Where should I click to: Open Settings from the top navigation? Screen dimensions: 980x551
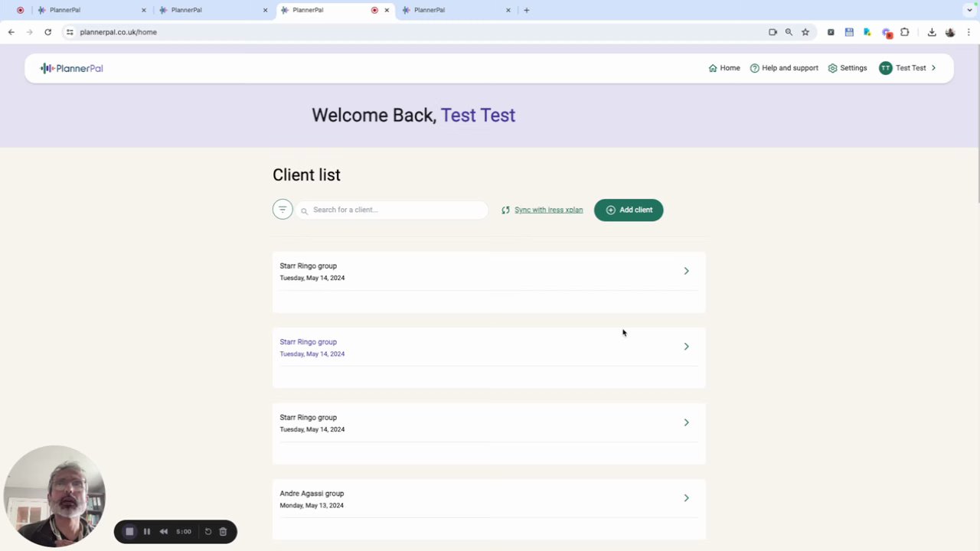tap(848, 68)
